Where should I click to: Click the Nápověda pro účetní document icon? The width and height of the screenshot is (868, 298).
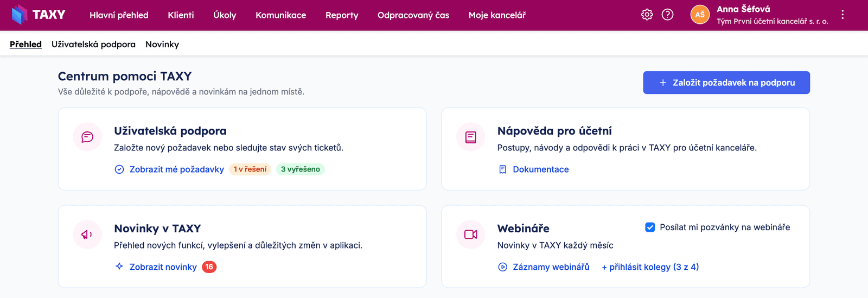[471, 137]
